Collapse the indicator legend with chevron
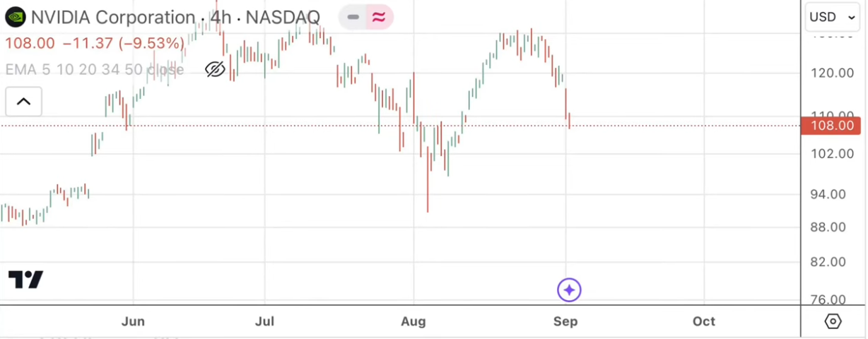The width and height of the screenshot is (868, 339). pyautogui.click(x=23, y=102)
